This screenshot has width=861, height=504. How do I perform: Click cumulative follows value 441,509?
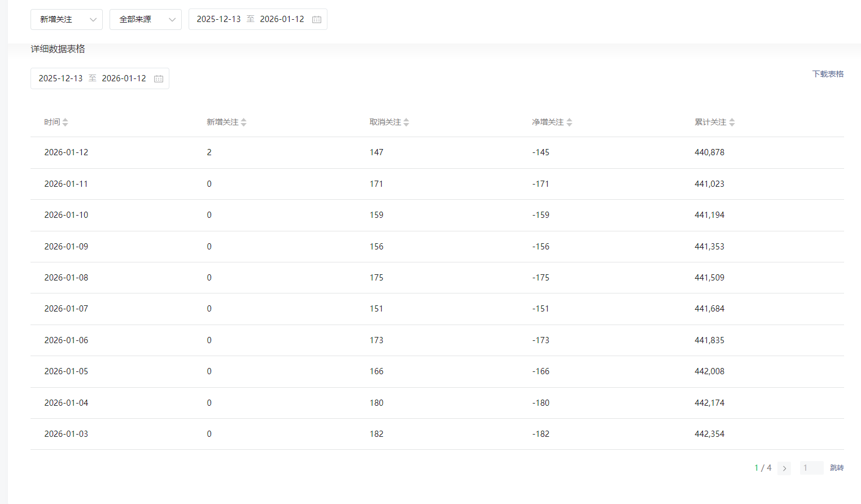(x=709, y=278)
